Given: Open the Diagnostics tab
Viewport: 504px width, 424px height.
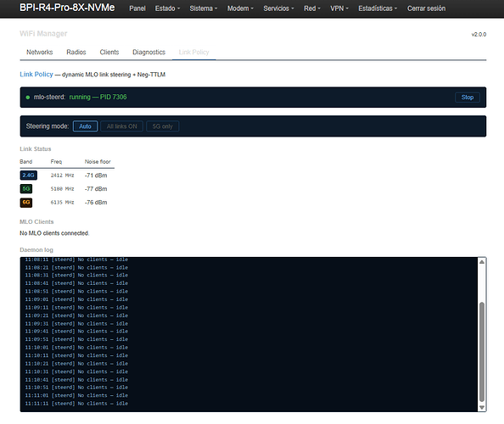Looking at the screenshot, I should tap(148, 52).
